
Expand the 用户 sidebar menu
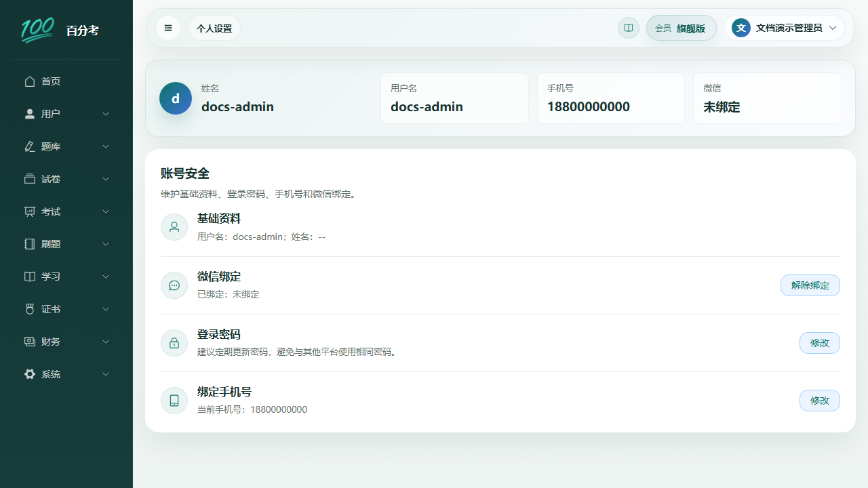click(x=66, y=114)
